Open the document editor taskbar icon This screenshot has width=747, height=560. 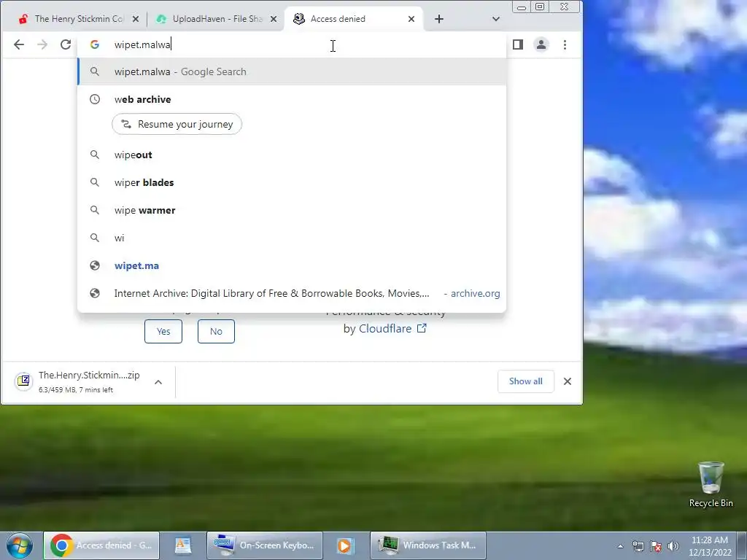coord(183,545)
